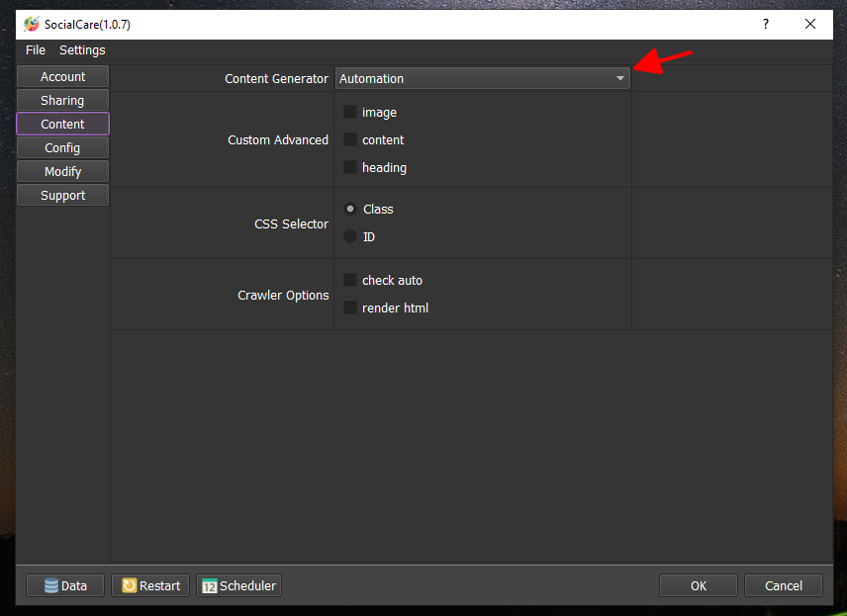Image resolution: width=847 pixels, height=616 pixels.
Task: Click the Scheduler calendar icon
Action: tap(210, 585)
